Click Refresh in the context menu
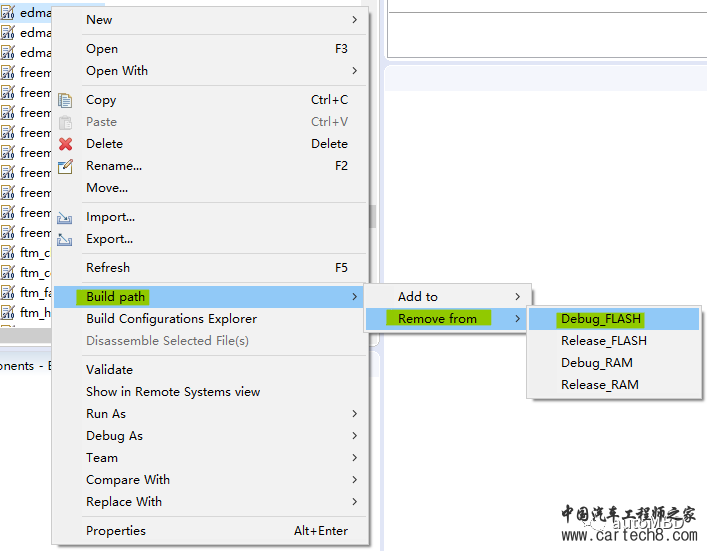 click(211, 268)
